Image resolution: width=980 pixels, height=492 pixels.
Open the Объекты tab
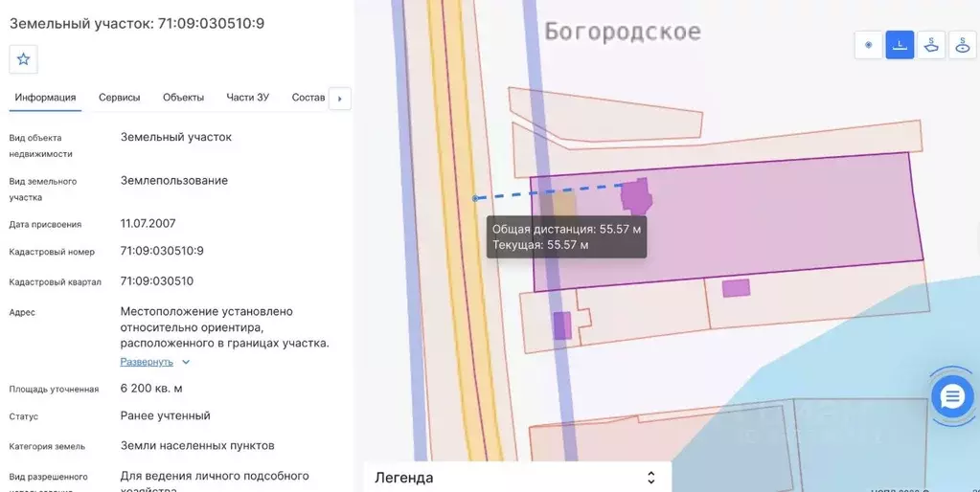point(183,98)
